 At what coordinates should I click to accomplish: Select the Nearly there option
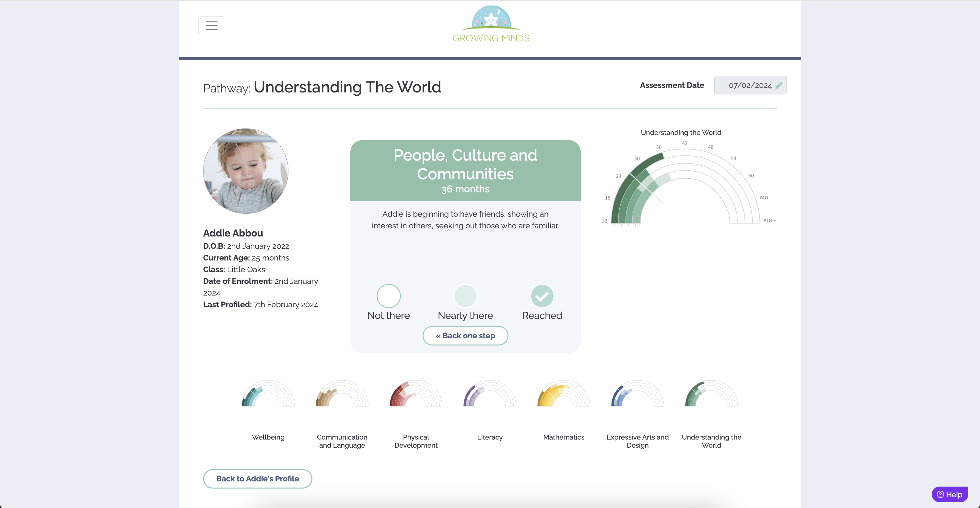coord(465,296)
